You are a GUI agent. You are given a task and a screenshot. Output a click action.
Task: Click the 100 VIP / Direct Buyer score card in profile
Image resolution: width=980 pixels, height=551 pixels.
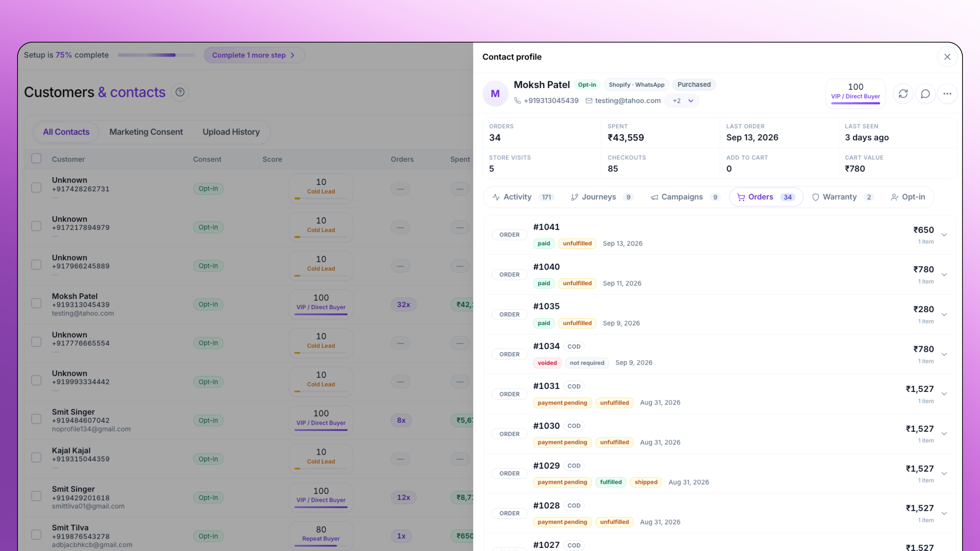856,94
